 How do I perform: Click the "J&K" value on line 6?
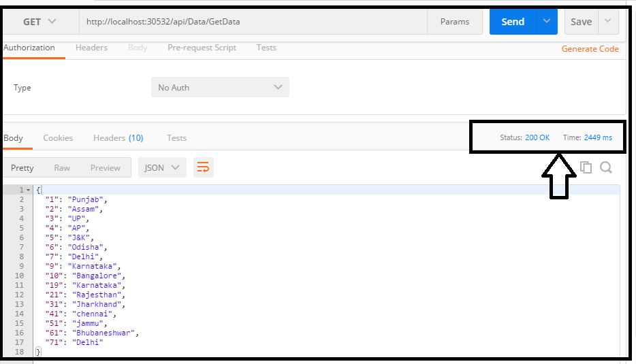(x=79, y=237)
